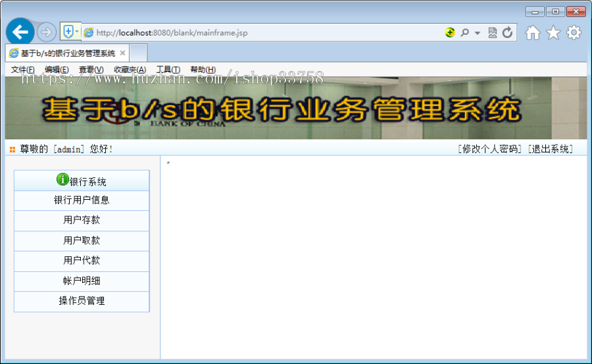This screenshot has width=592, height=364.
Task: Click the bank system title banner image
Action: pos(296,108)
